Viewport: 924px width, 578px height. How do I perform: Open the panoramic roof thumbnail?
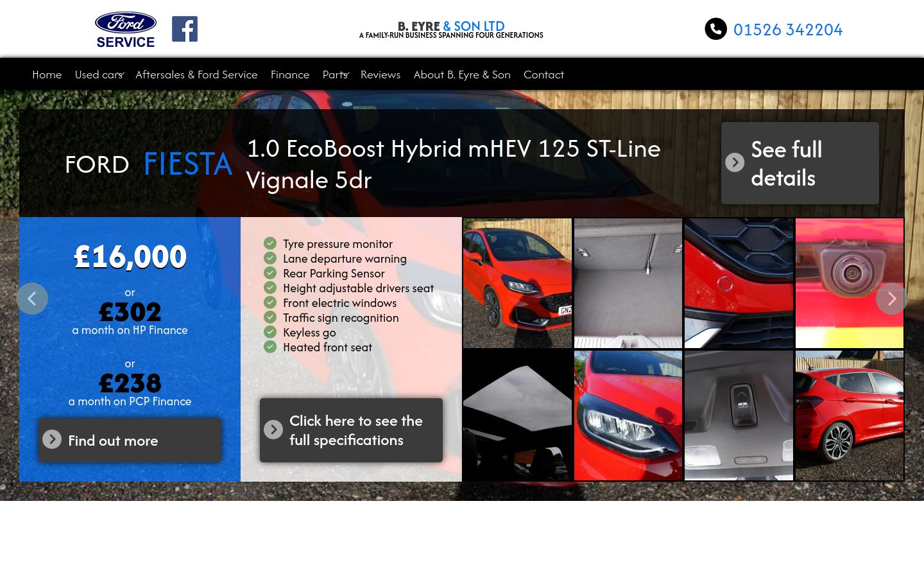tap(517, 416)
